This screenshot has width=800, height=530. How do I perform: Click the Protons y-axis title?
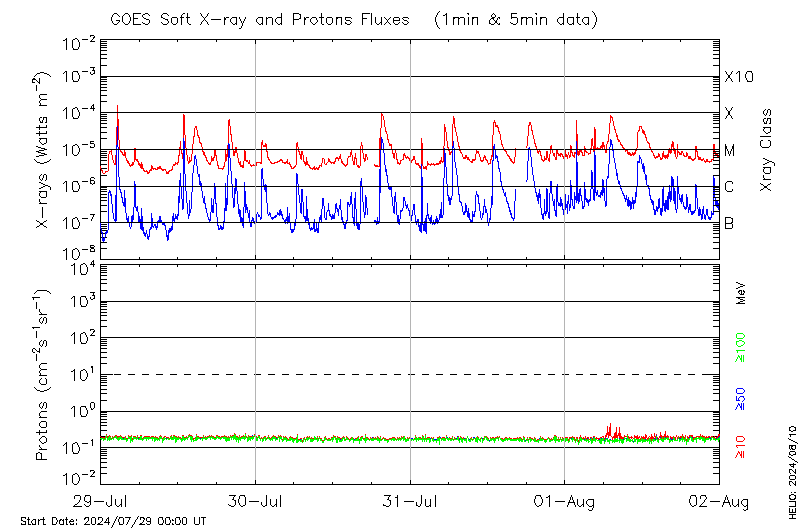(x=44, y=375)
